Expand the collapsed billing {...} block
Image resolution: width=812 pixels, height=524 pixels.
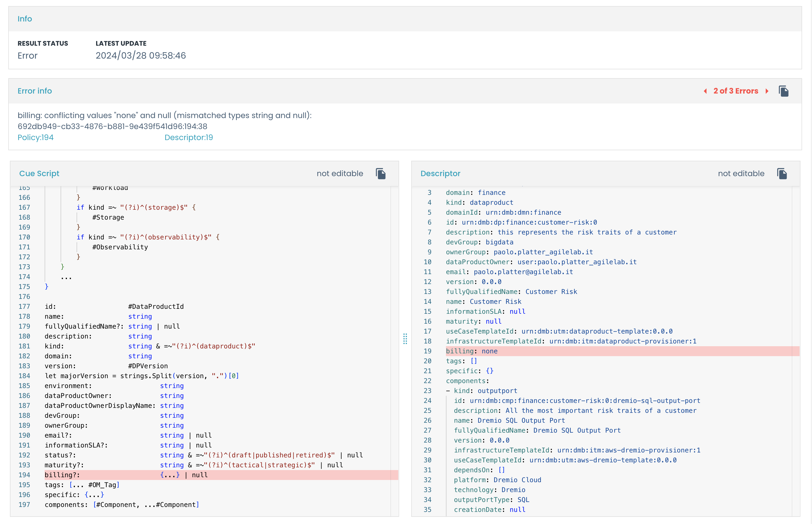tap(170, 475)
